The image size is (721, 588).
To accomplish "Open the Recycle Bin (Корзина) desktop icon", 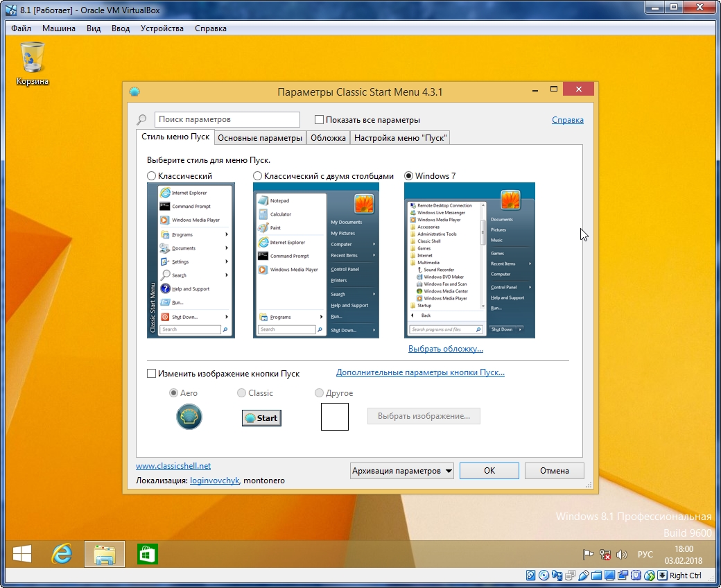I will click(x=32, y=63).
